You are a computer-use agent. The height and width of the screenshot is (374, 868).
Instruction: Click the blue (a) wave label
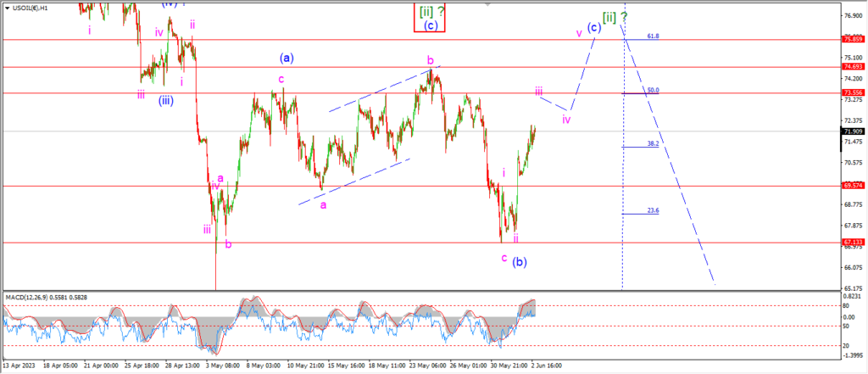click(287, 57)
